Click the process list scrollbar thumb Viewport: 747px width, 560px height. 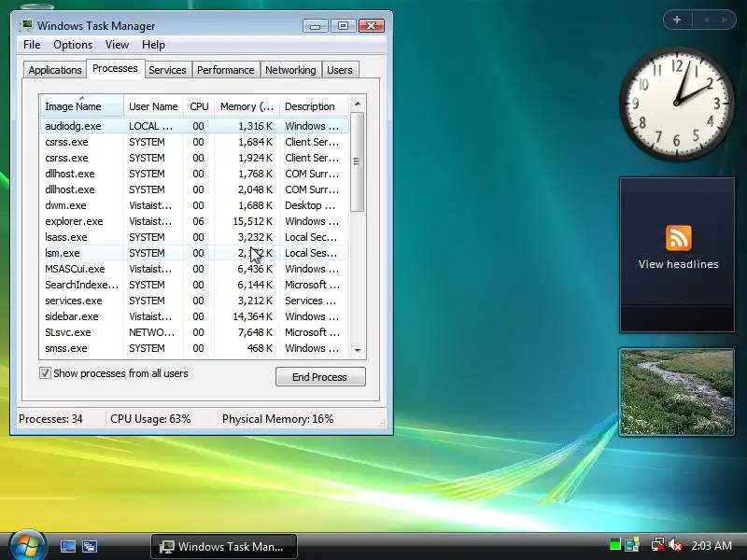[x=357, y=161]
